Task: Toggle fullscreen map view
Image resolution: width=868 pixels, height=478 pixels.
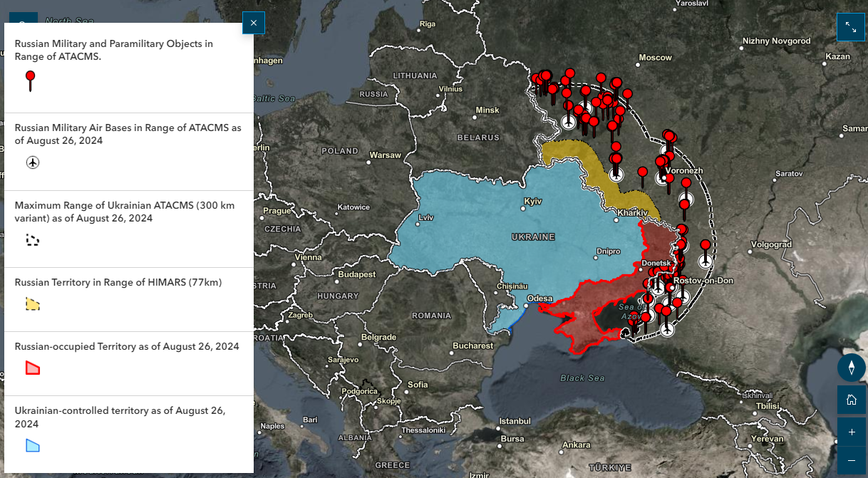Action: 850,26
